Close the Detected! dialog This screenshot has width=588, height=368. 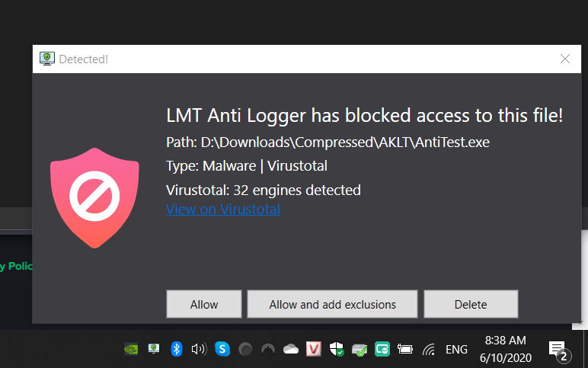[x=565, y=59]
